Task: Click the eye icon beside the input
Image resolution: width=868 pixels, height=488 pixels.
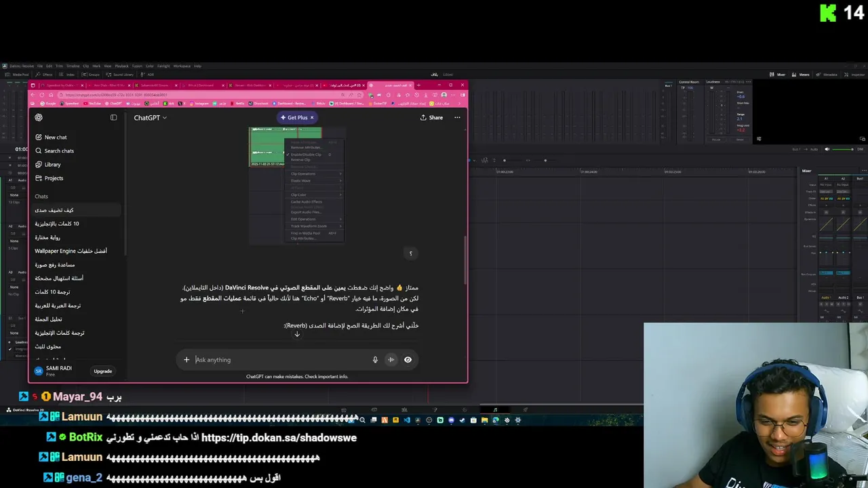Action: (x=408, y=360)
